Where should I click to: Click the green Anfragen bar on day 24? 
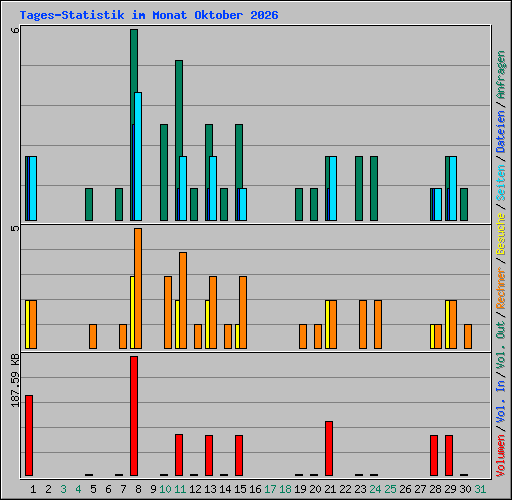(x=374, y=188)
